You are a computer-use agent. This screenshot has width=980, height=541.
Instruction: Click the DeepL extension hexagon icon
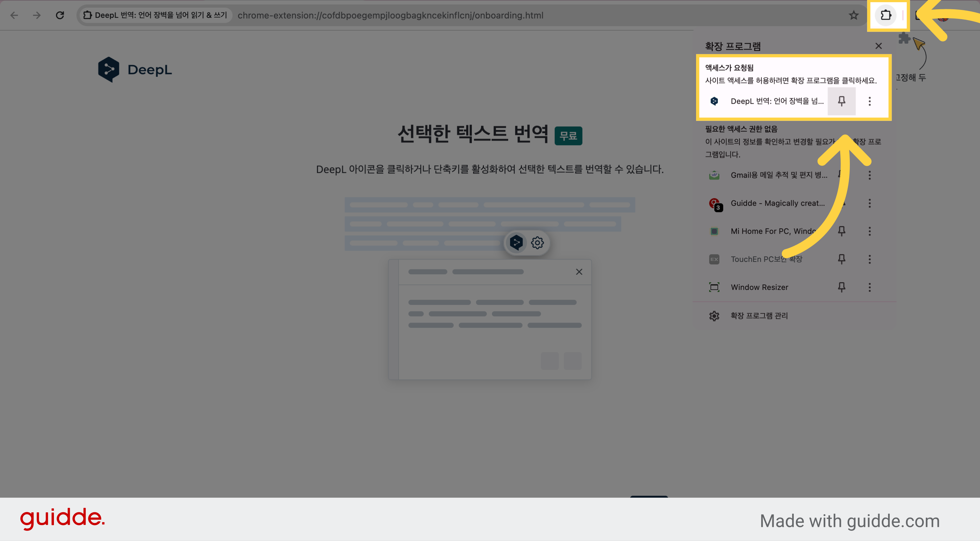[714, 101]
